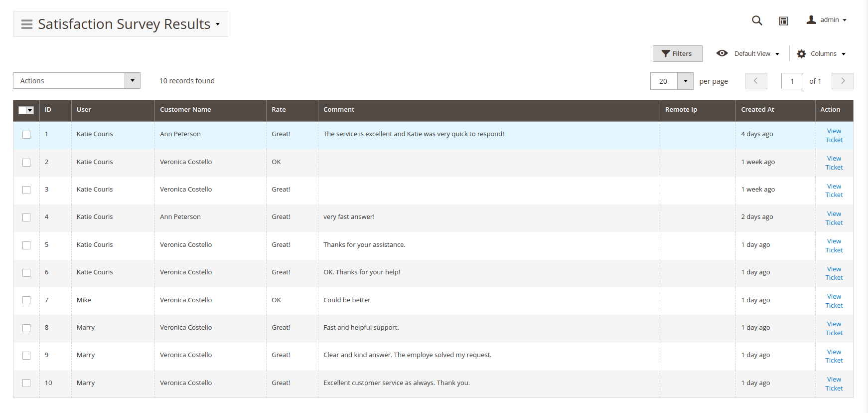Sort by Customer Name column header

tap(185, 110)
